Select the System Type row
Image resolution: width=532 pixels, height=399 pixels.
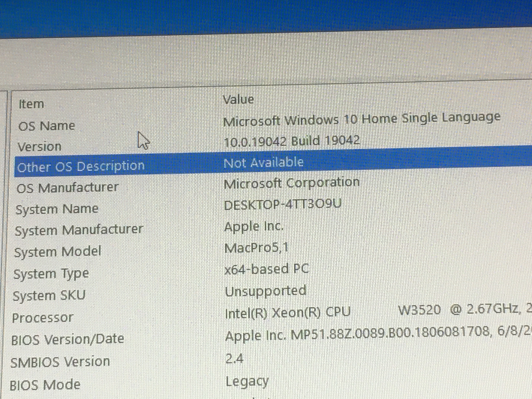51,274
